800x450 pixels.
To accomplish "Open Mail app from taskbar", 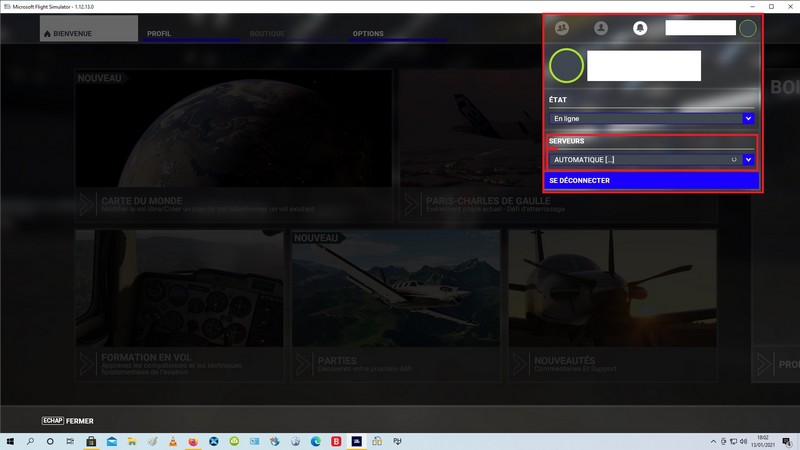I will coord(112,441).
